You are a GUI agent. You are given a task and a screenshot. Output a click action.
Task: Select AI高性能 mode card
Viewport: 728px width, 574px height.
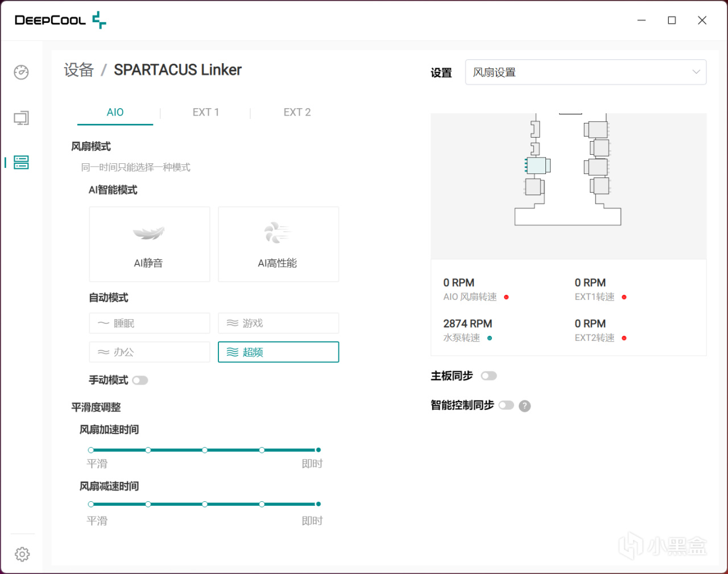[279, 244]
